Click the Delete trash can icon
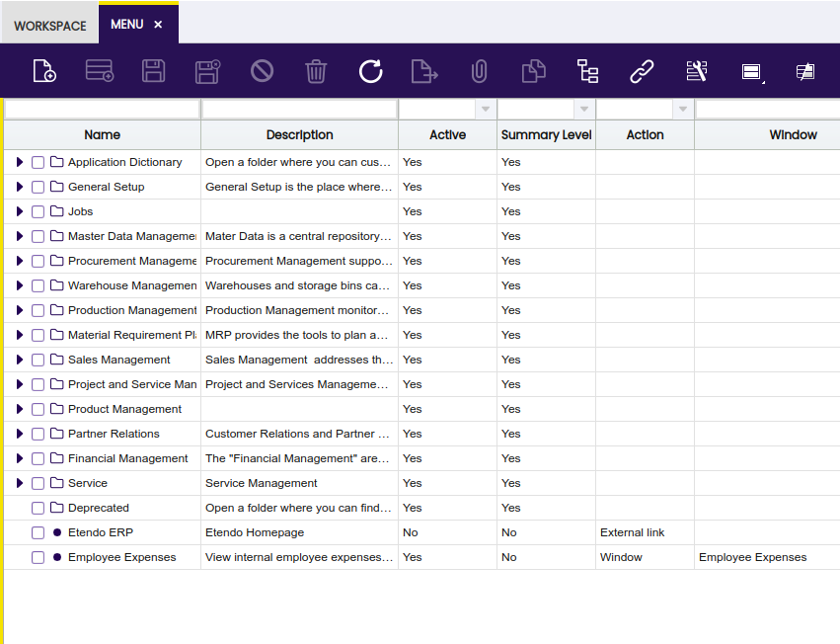This screenshot has width=840, height=644. (x=316, y=71)
